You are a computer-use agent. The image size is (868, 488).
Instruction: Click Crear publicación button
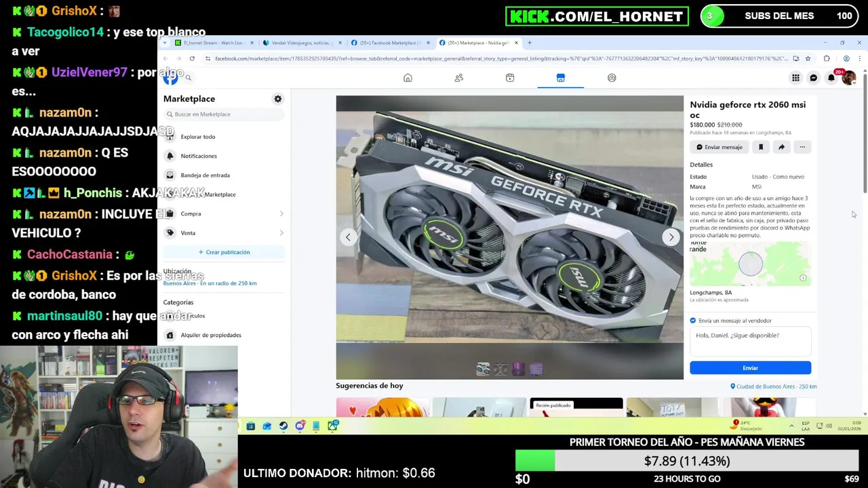[224, 252]
